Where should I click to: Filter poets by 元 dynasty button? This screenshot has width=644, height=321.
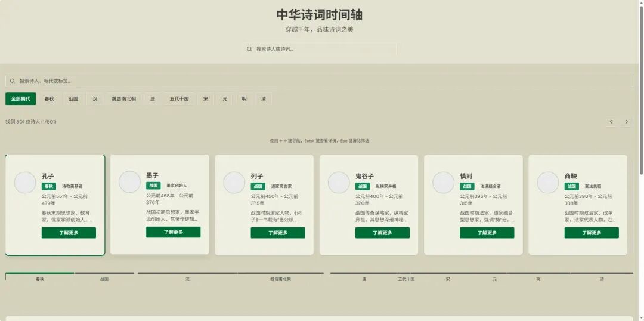[225, 99]
